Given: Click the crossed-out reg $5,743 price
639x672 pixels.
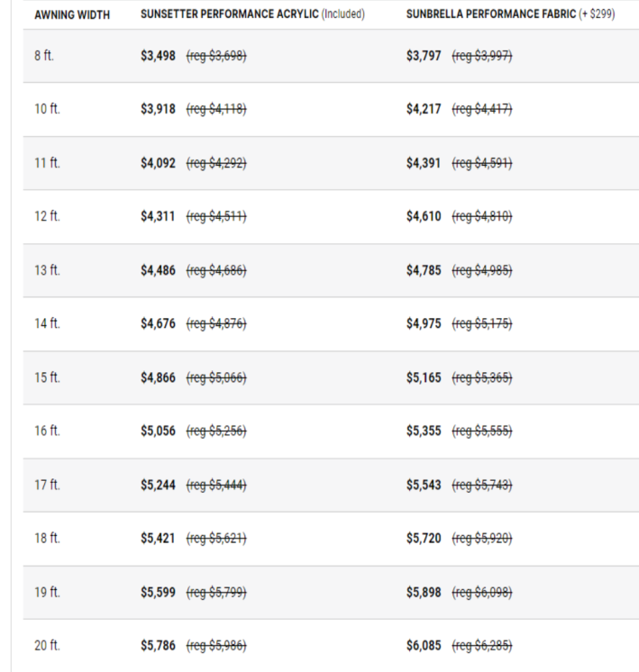Looking at the screenshot, I should coord(481,485).
